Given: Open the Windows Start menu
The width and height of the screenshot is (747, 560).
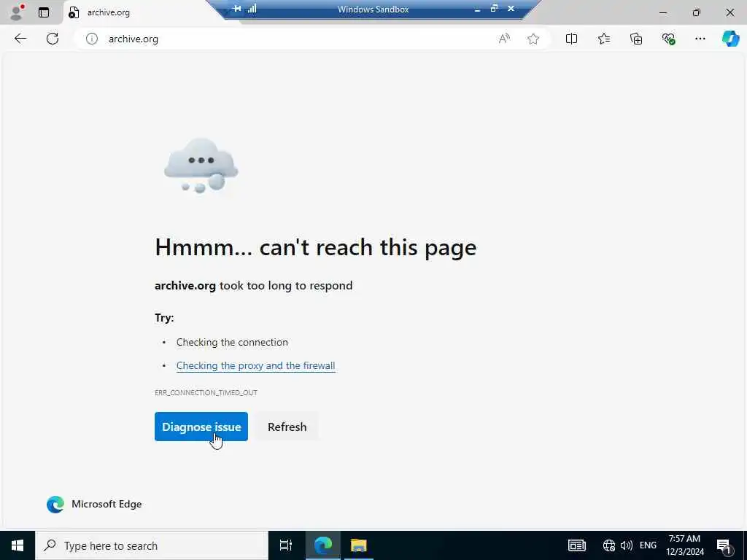Looking at the screenshot, I should (x=18, y=545).
